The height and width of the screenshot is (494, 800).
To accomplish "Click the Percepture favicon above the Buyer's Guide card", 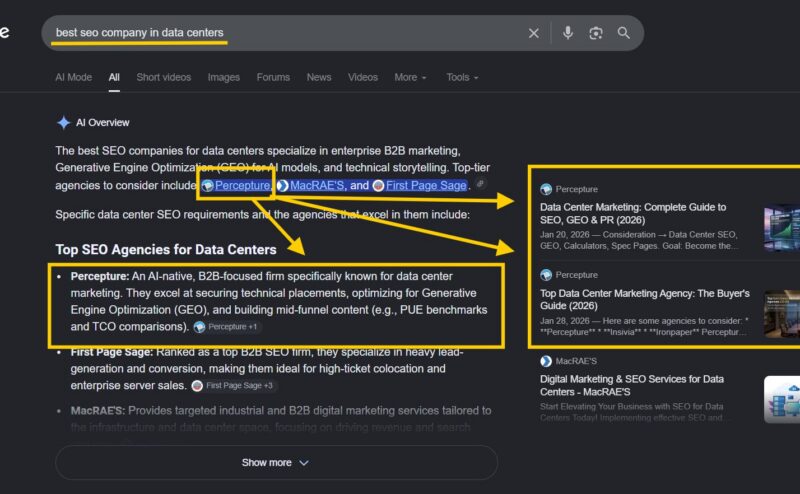I will (x=546, y=275).
